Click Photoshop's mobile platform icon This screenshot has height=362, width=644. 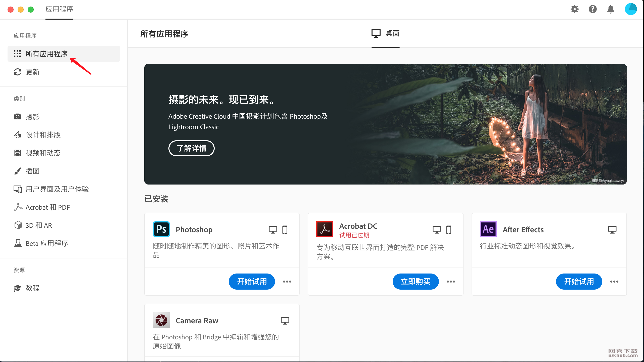coord(285,230)
